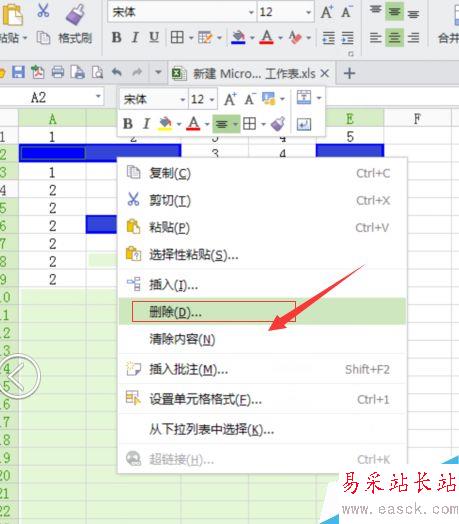Open ribbon font name 宋体 dropdown
Image resolution: width=459 pixels, height=524 pixels.
point(251,12)
